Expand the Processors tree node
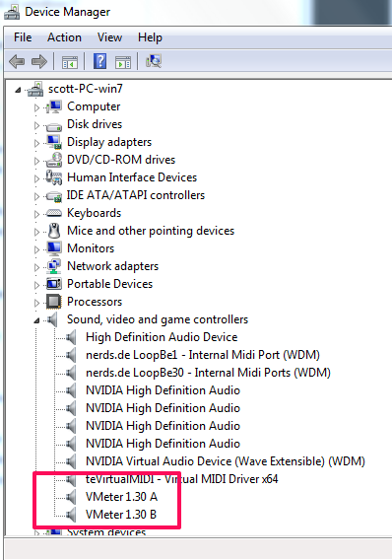Image resolution: width=392 pixels, height=560 pixels. [x=36, y=303]
